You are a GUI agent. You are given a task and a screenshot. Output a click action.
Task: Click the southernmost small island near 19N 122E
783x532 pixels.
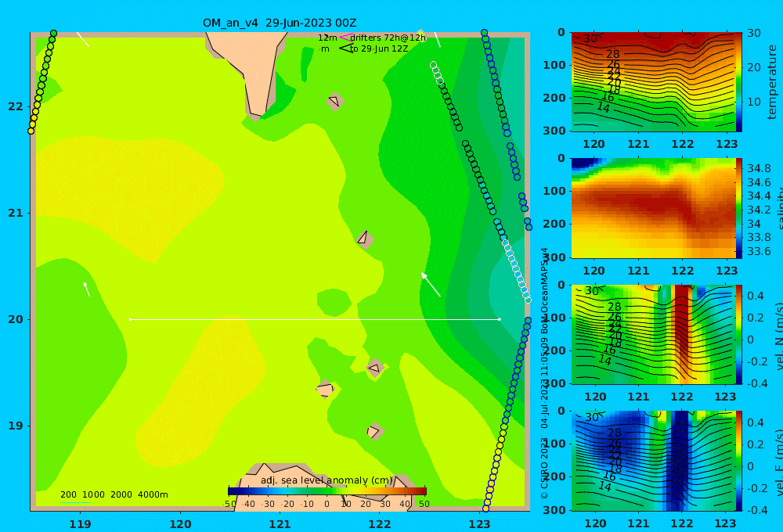[374, 431]
